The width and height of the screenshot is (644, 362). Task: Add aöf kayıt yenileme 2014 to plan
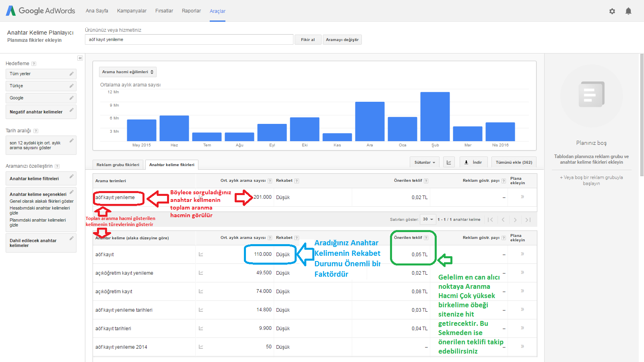522,346
